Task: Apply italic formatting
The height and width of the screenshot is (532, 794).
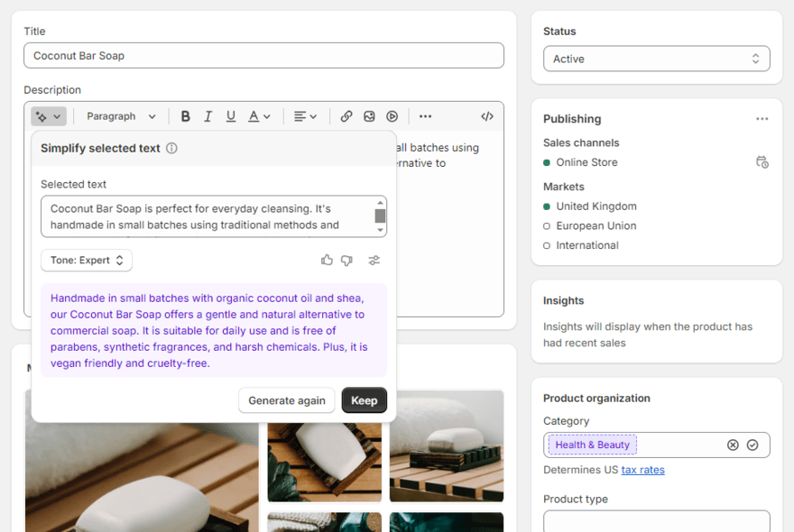Action: click(208, 115)
